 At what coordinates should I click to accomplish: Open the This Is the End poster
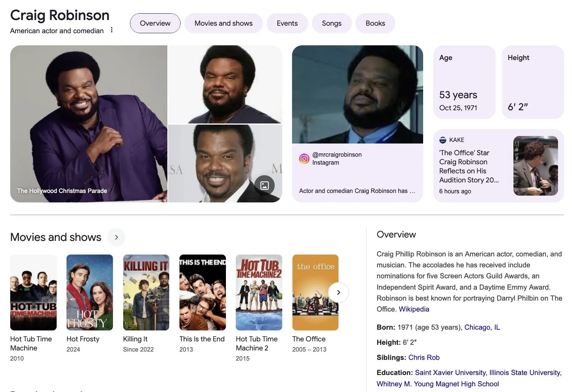pos(203,292)
